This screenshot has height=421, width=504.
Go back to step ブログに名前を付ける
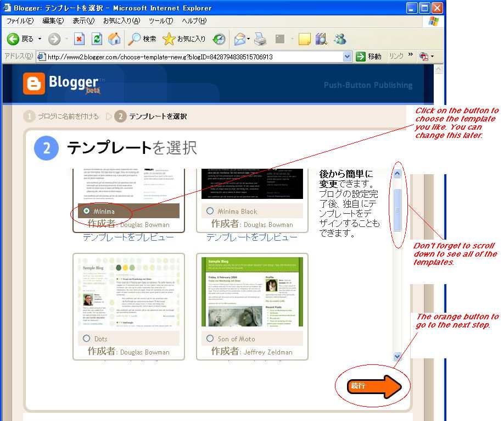pos(68,116)
